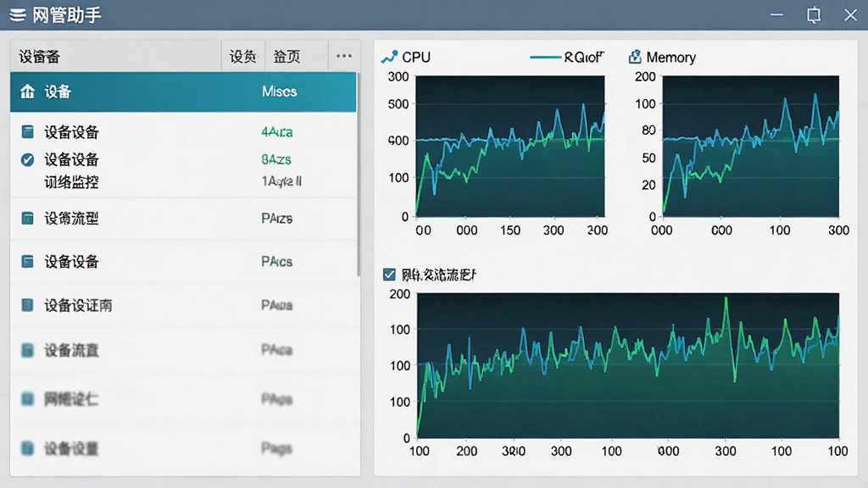Click the icon in the last Pags row

pyautogui.click(x=27, y=447)
